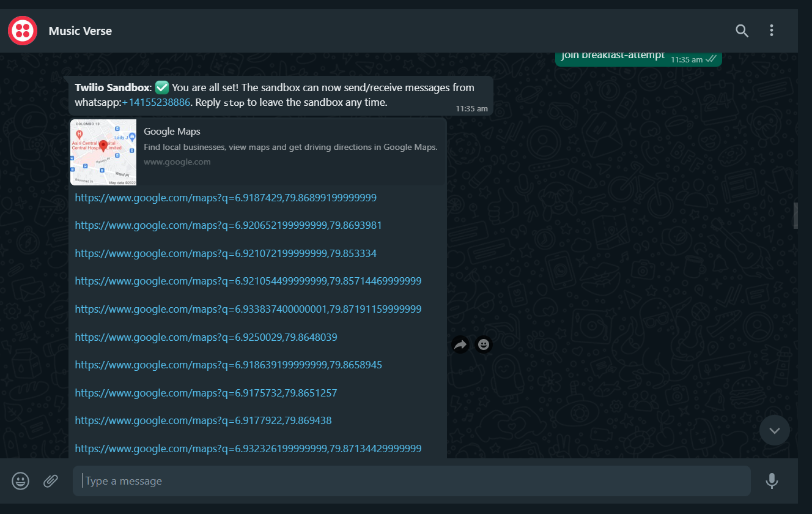This screenshot has width=812, height=514.
Task: Jump to latest messages with down chevron
Action: click(775, 430)
